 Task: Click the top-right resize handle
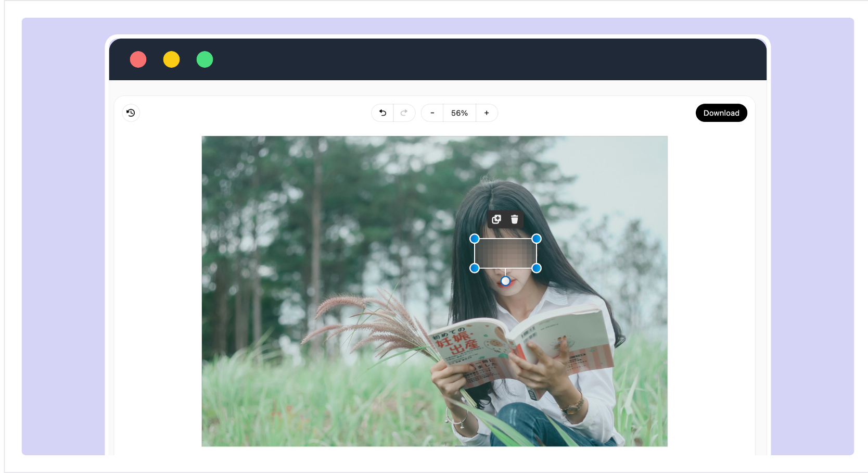click(537, 239)
